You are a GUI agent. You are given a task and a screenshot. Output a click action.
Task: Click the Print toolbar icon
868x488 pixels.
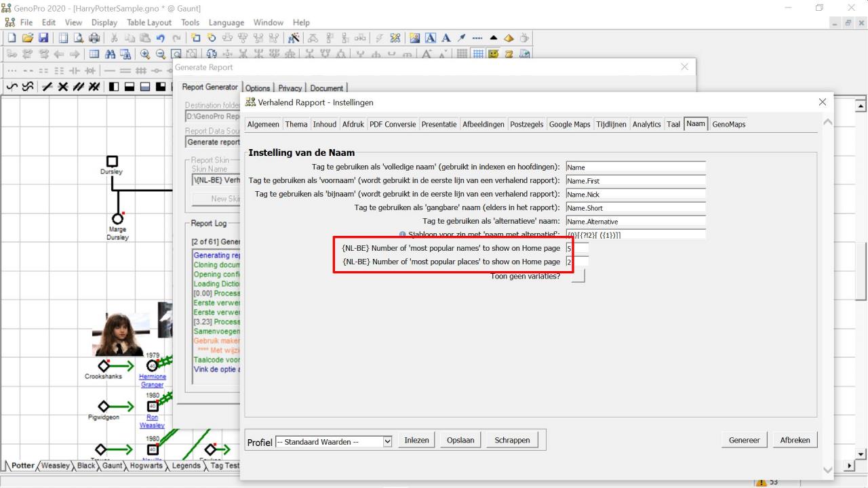(x=94, y=38)
